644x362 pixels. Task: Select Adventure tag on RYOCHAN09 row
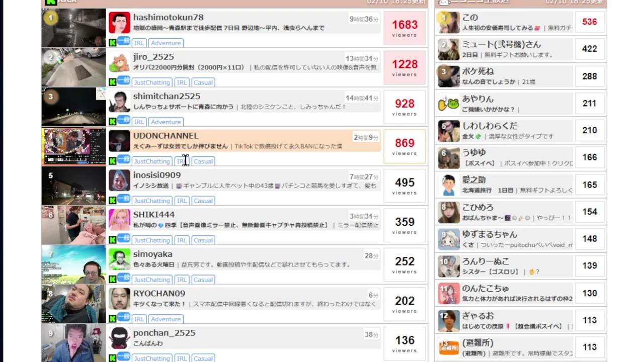pyautogui.click(x=166, y=319)
